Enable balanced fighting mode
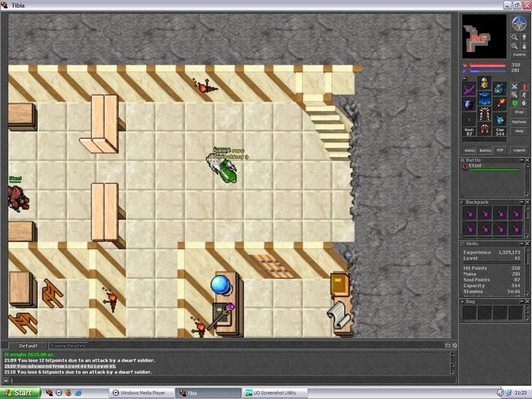 click(x=515, y=95)
